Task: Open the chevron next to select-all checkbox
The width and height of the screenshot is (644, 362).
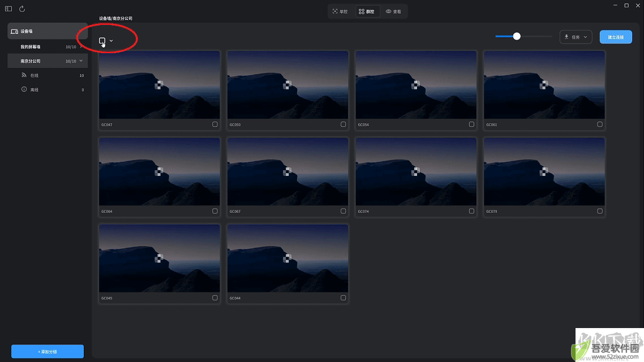Action: coord(111,41)
